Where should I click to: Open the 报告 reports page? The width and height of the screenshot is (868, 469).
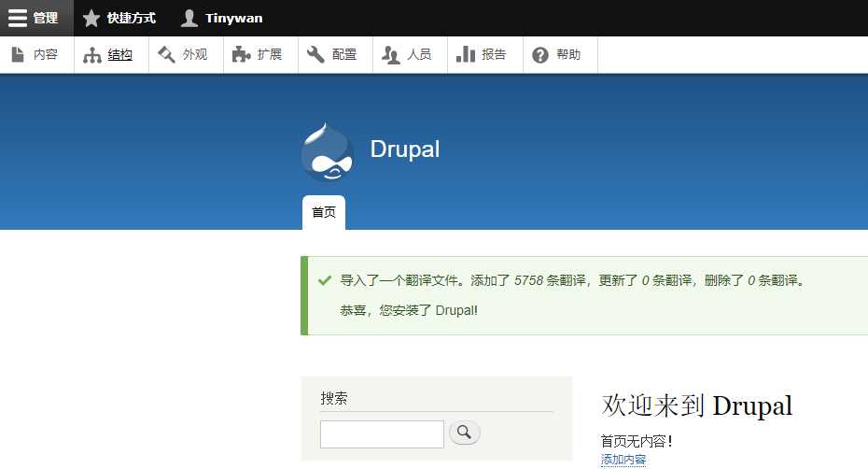pos(485,54)
